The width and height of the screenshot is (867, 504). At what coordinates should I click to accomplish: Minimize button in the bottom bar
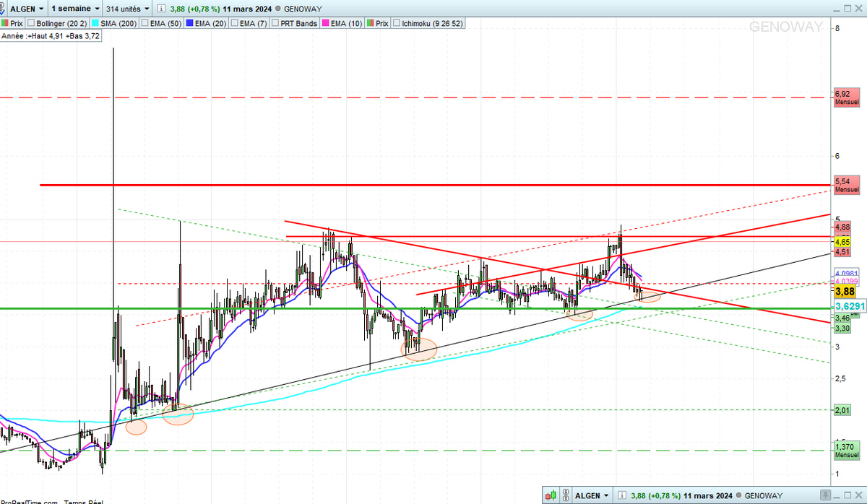click(x=837, y=496)
